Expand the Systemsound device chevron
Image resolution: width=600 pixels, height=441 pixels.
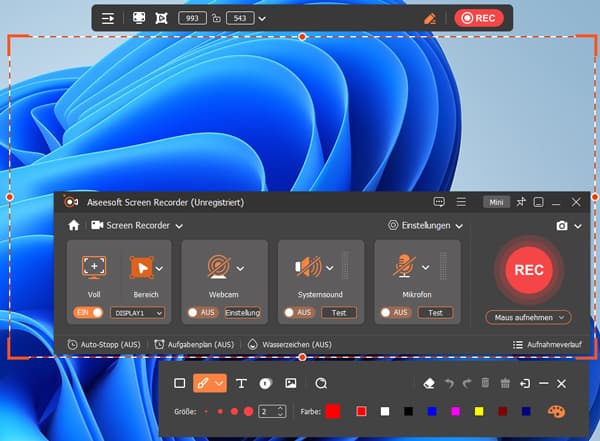[330, 268]
